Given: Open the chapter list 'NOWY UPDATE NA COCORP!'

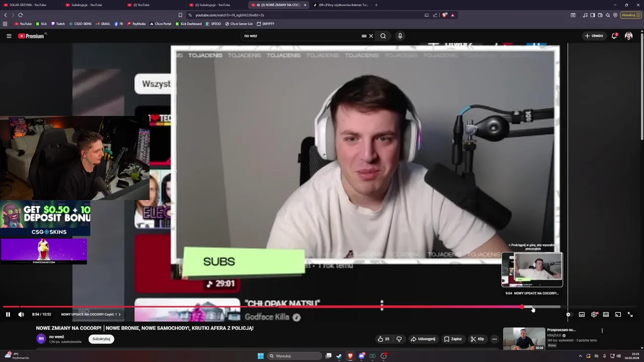Looking at the screenshot, I should click(91, 314).
